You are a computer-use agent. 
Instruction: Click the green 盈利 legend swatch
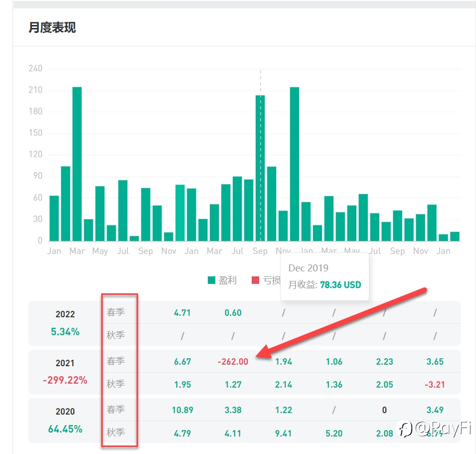click(x=212, y=280)
